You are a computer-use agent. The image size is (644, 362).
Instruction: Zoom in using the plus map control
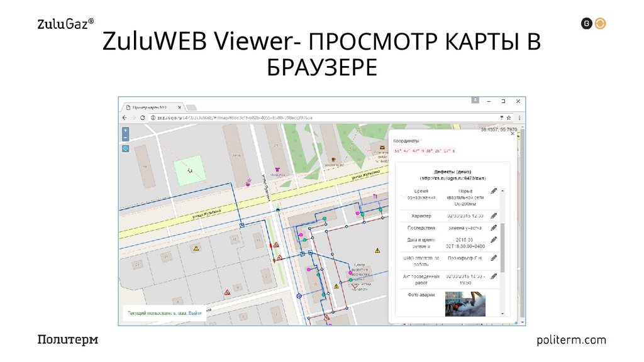click(125, 130)
